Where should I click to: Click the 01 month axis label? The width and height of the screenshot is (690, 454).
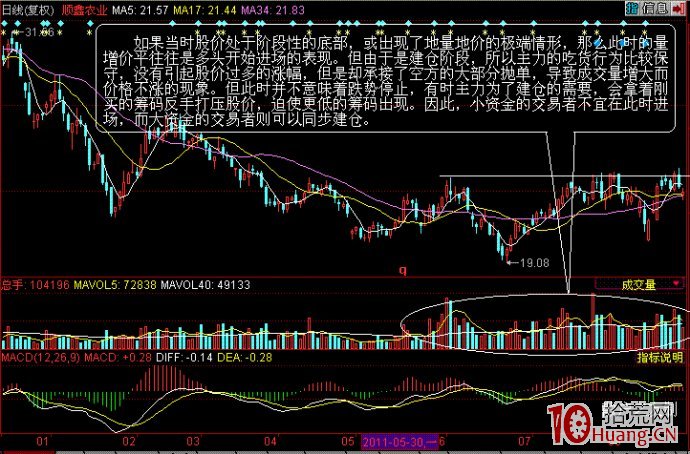click(42, 441)
